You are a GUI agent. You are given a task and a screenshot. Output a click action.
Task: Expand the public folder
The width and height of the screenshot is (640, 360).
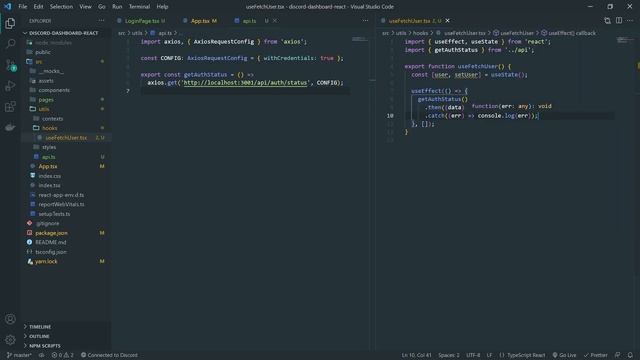click(x=43, y=52)
